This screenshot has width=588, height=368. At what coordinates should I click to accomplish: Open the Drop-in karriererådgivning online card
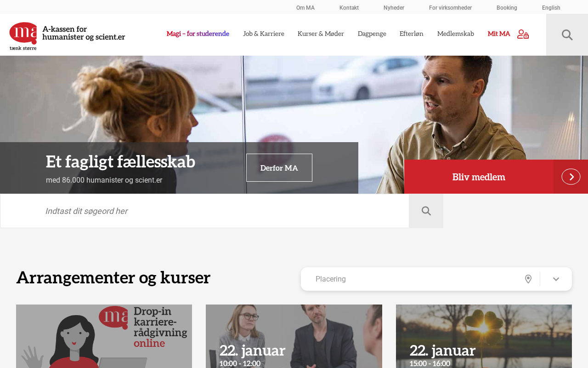[x=104, y=336]
